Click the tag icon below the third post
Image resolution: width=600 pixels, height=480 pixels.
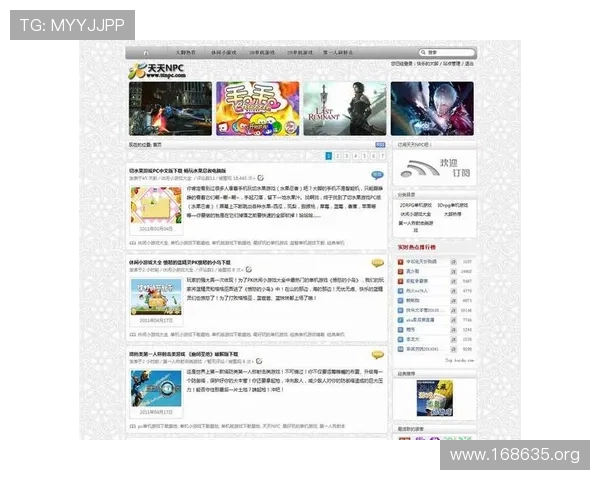point(133,426)
